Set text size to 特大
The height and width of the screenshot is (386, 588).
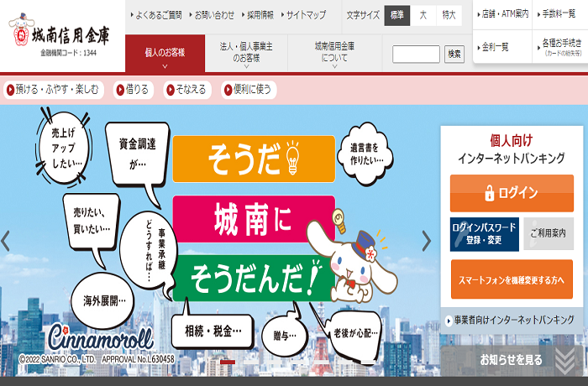tap(449, 15)
